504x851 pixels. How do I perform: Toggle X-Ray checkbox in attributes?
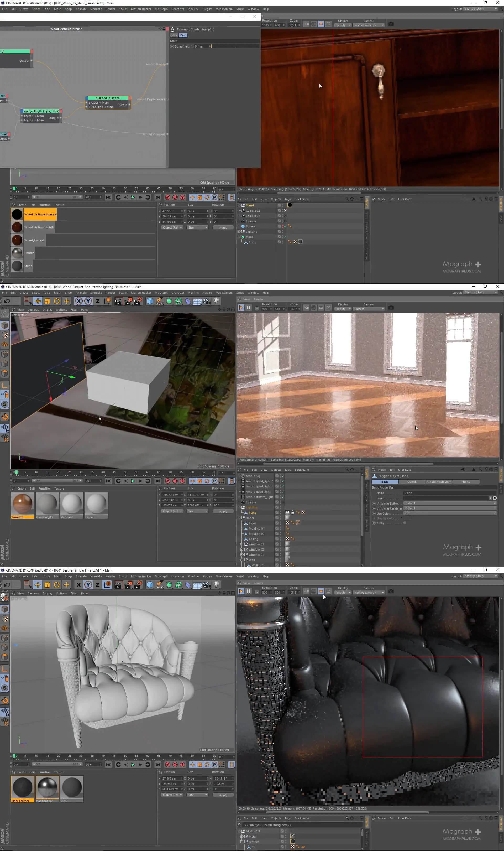[x=405, y=523]
